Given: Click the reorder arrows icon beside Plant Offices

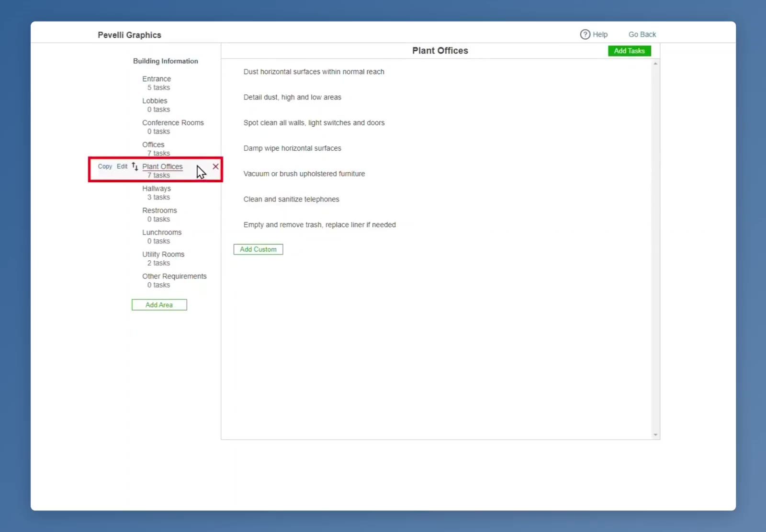Looking at the screenshot, I should click(x=135, y=166).
